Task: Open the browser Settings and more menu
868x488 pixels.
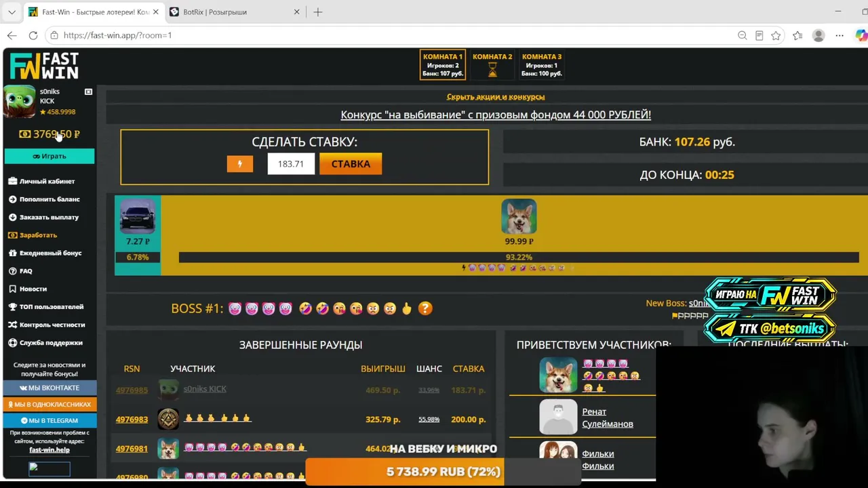Action: pos(840,35)
